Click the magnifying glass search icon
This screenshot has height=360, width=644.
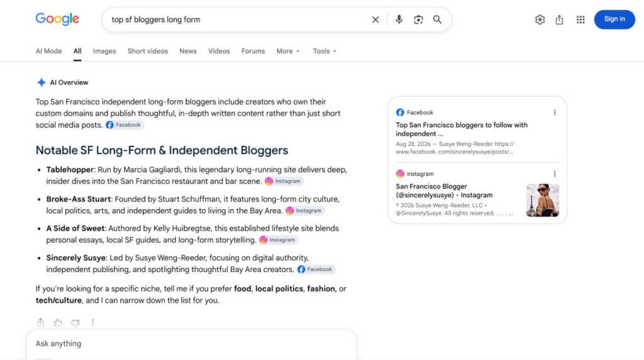point(438,19)
